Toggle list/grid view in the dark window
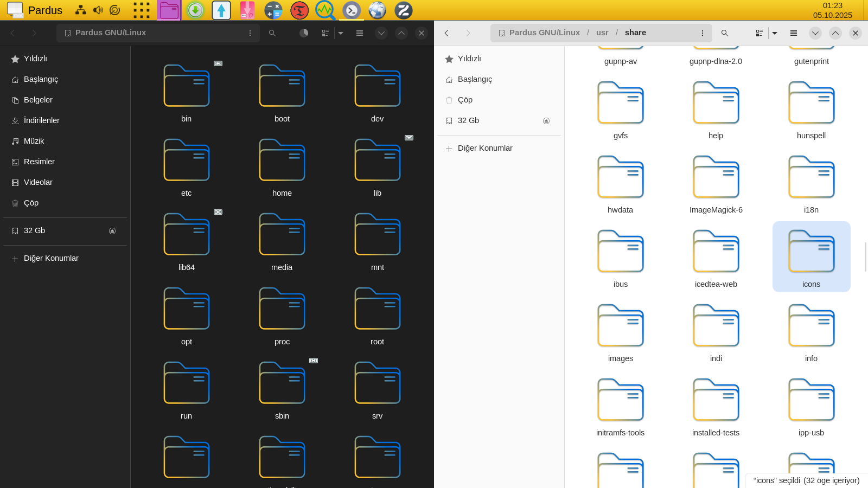The height and width of the screenshot is (488, 868). tap(325, 33)
